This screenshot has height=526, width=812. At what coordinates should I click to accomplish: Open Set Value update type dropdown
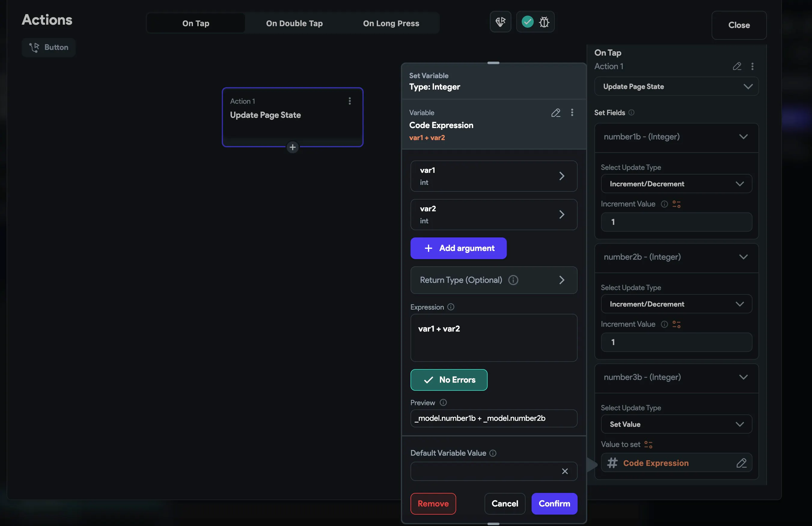pos(676,424)
